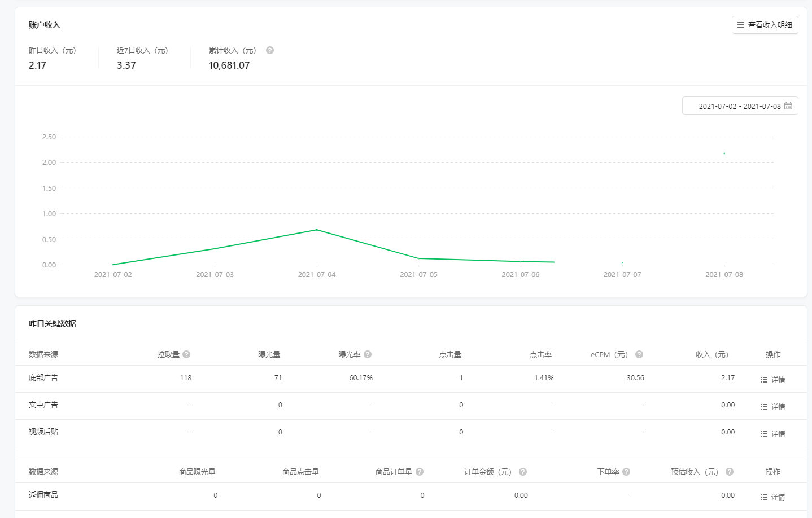This screenshot has height=518, width=812.
Task: Click 点击率 value 1.41%
Action: pyautogui.click(x=544, y=378)
